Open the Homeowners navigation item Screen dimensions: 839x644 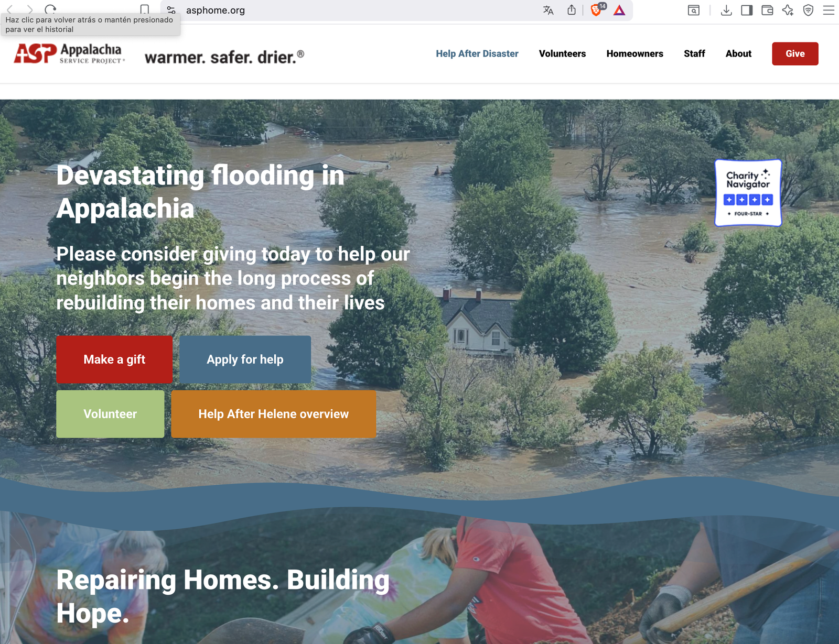(x=634, y=53)
